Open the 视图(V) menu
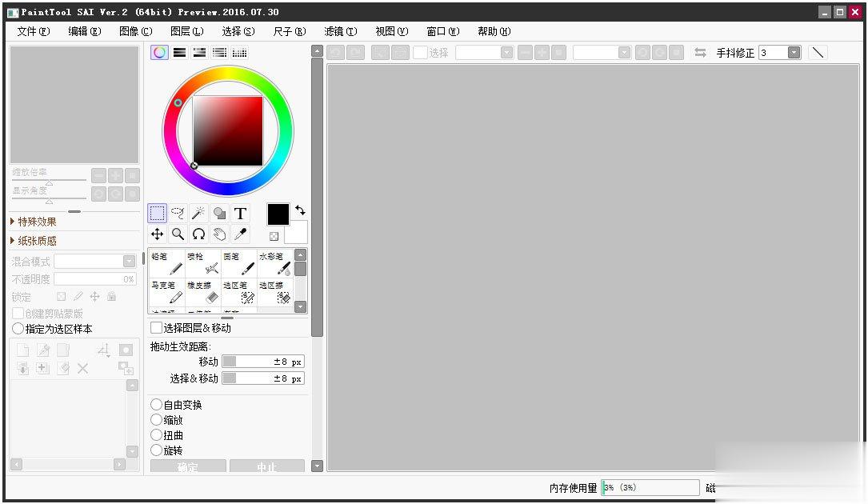This screenshot has height=504, width=868. pos(391,31)
